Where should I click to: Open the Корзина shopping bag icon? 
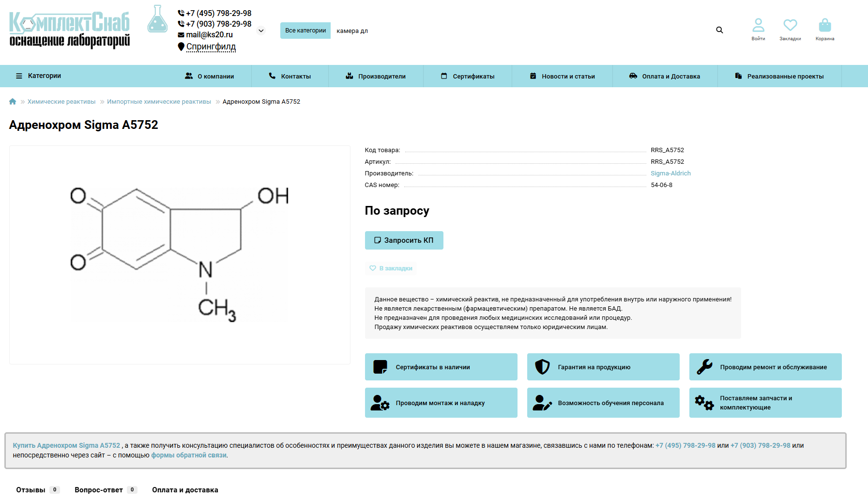pos(825,30)
